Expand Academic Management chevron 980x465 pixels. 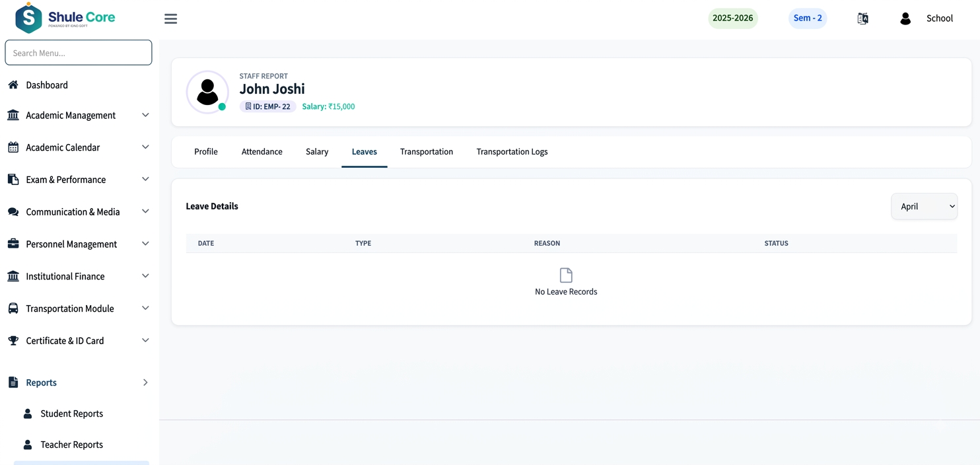tap(145, 115)
